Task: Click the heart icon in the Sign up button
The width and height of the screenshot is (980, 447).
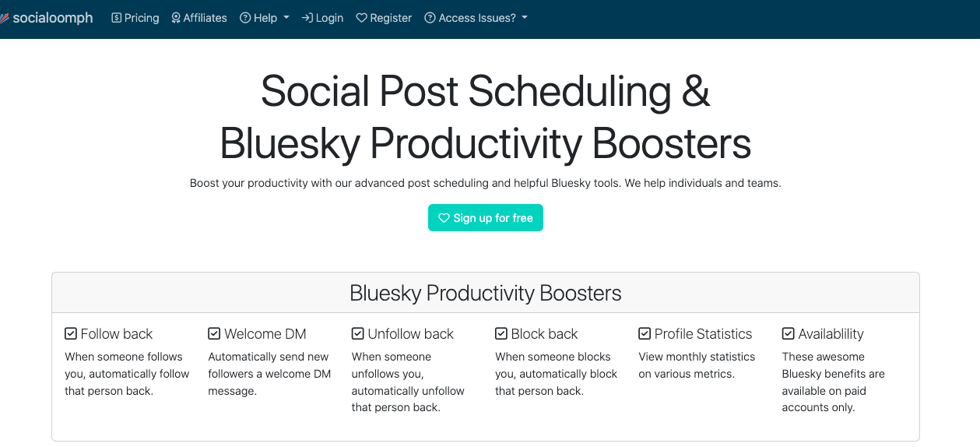Action: [444, 218]
